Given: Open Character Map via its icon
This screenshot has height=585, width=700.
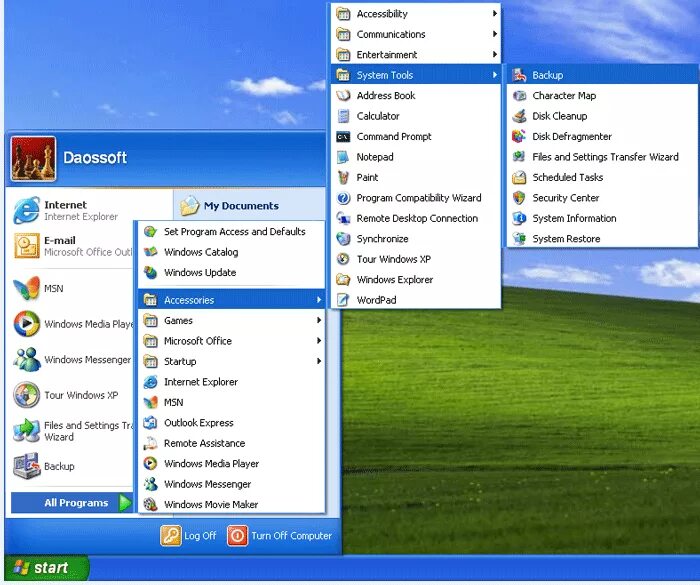Looking at the screenshot, I should pyautogui.click(x=519, y=96).
